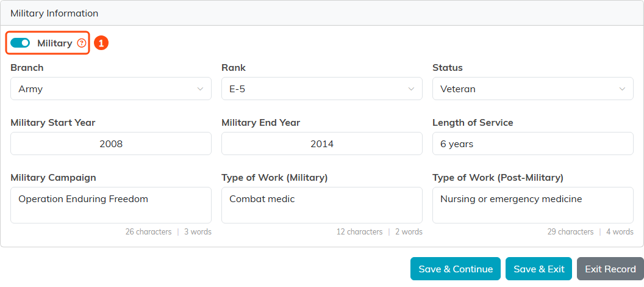Click the Rank field label
This screenshot has height=287, width=644.
(234, 67)
